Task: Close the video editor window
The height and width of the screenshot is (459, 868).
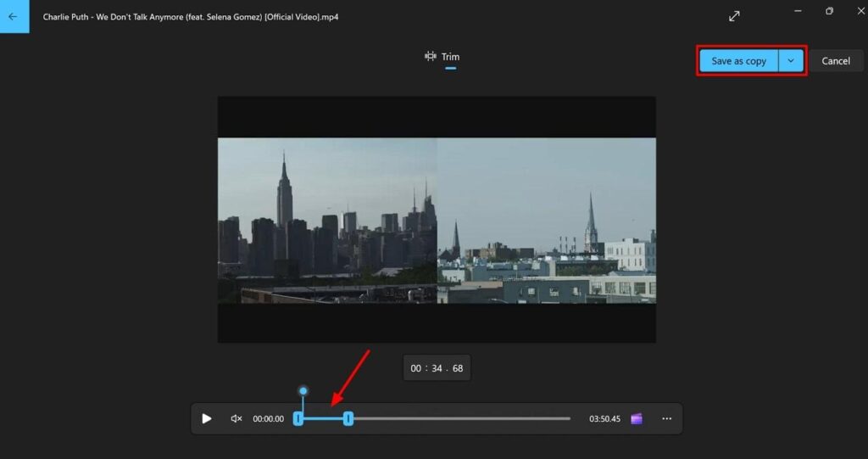Action: 861,11
